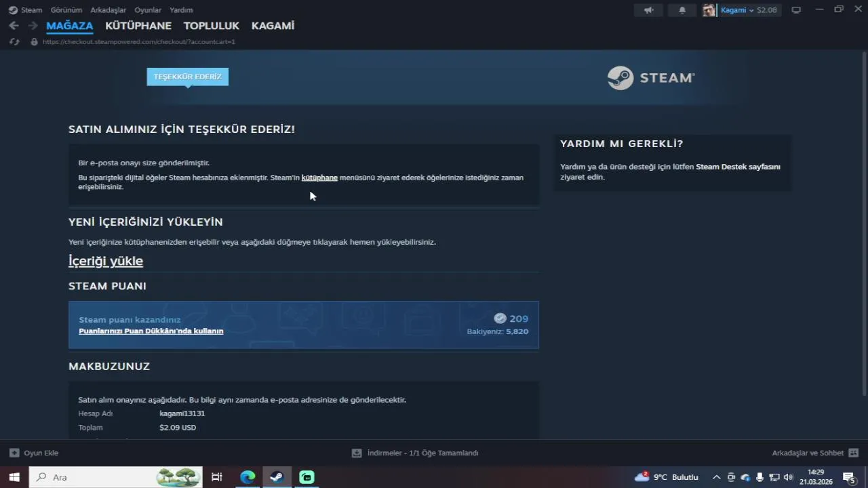
Task: Click the microphone tray icon
Action: (x=759, y=477)
